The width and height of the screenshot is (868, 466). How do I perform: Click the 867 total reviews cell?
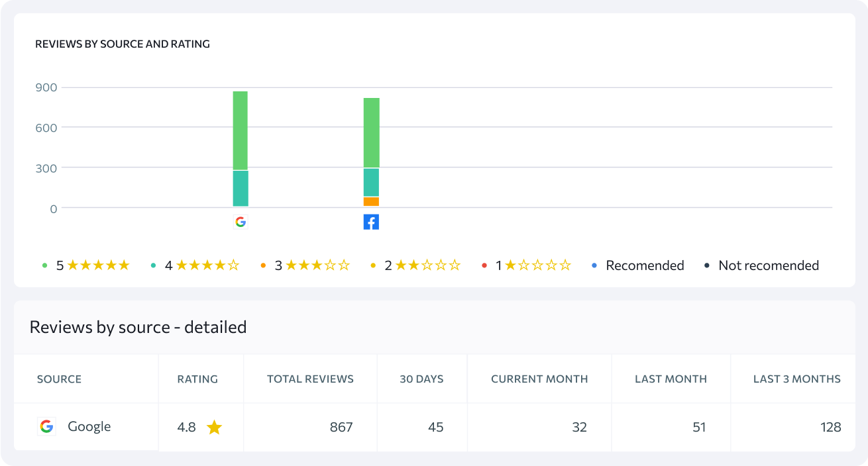coord(341,427)
